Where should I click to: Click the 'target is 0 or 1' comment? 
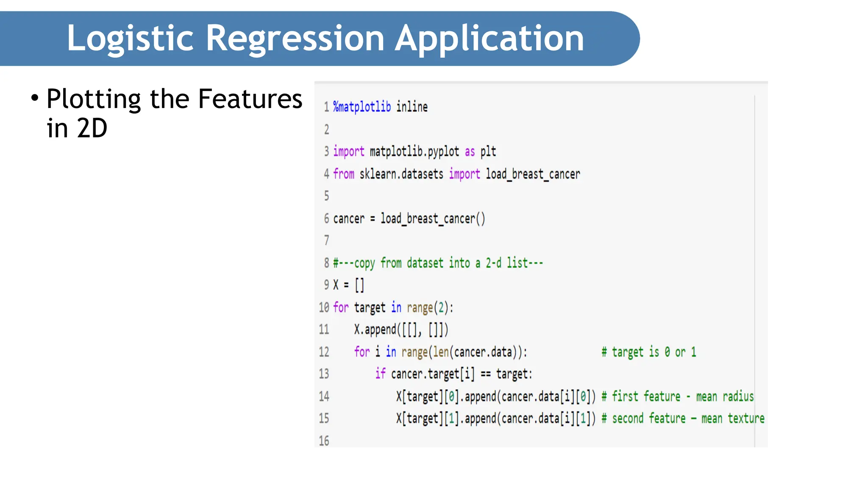[648, 352]
